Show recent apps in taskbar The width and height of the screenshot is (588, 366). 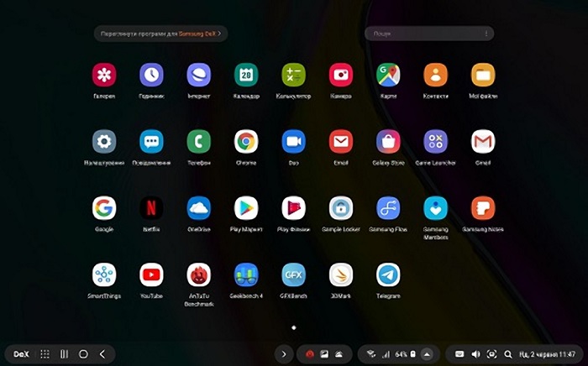pyautogui.click(x=65, y=354)
